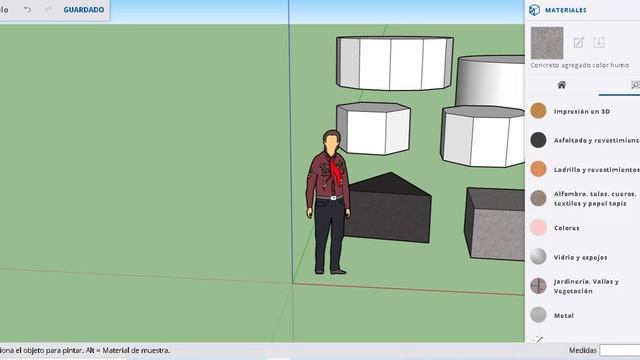Click the smooth white cylinder
640x360 pixels.
click(x=491, y=81)
